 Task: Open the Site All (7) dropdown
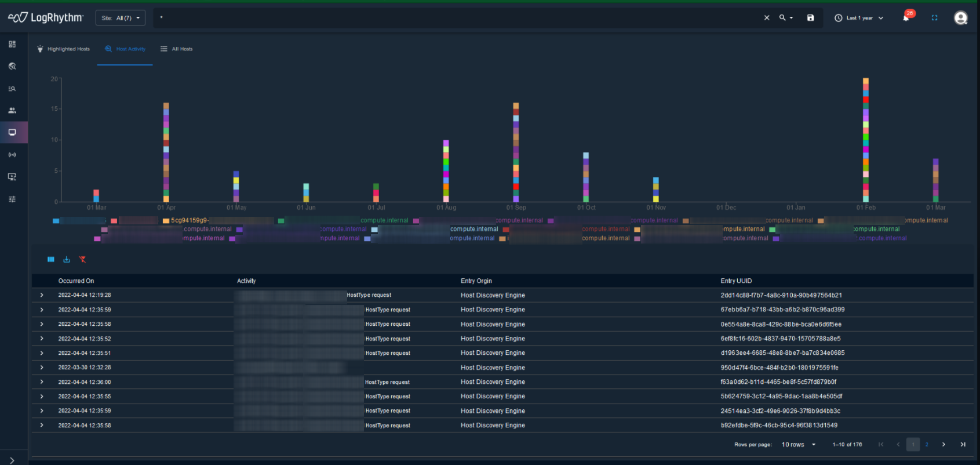click(x=121, y=18)
